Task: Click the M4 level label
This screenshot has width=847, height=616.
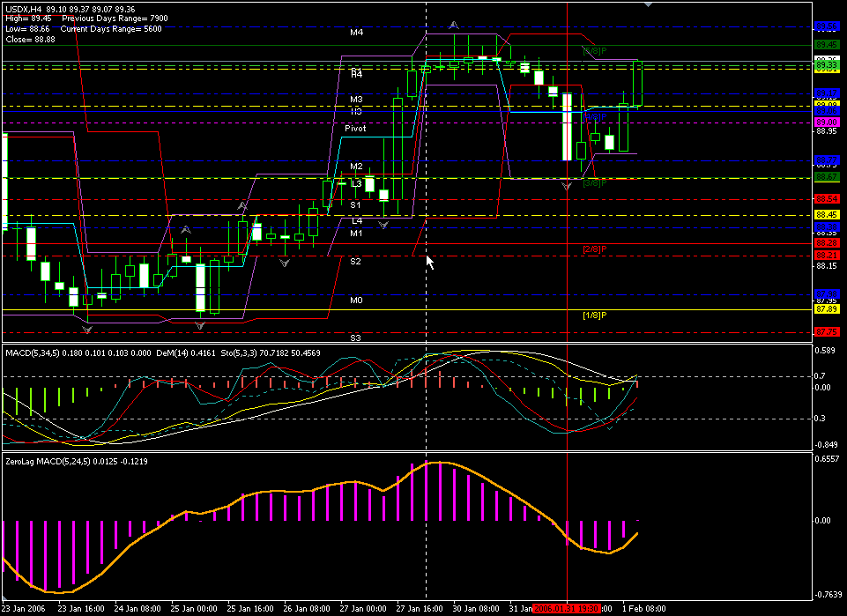Action: click(356, 33)
